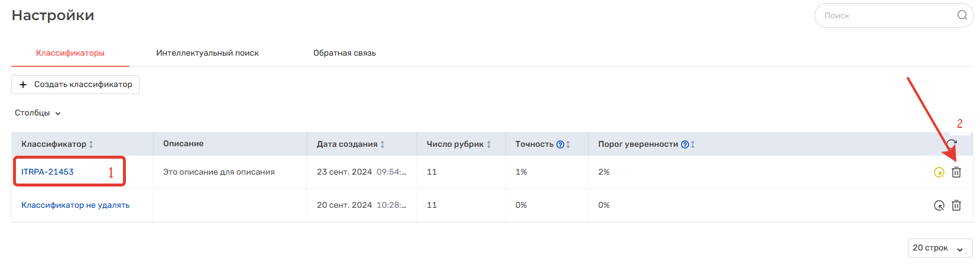Open the 20 строк page size dropdown

pos(940,248)
